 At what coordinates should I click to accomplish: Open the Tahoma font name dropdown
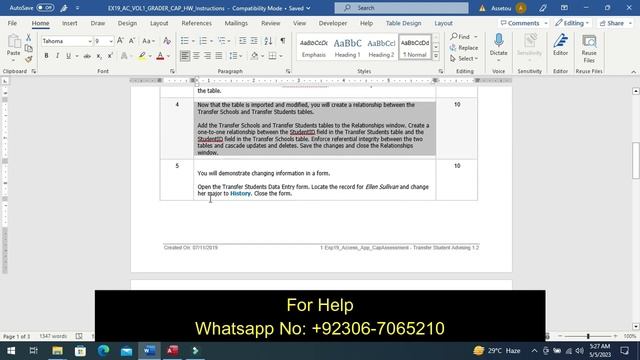(90, 41)
